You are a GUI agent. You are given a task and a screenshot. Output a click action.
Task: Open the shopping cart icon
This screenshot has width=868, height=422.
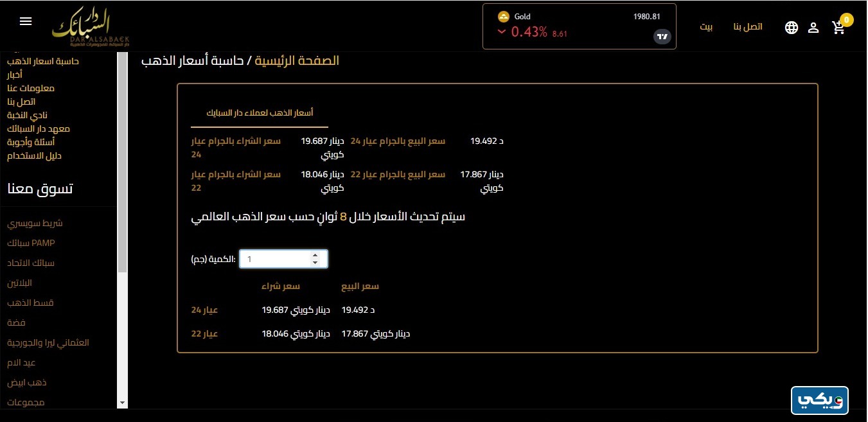pyautogui.click(x=838, y=28)
